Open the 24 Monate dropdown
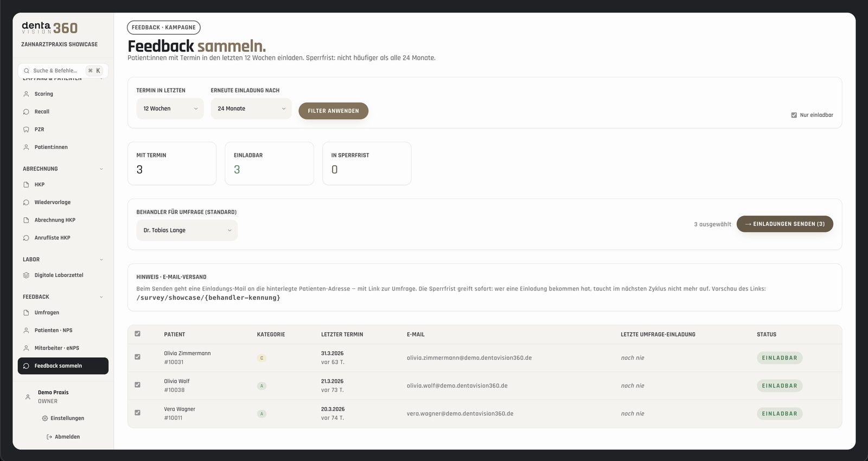 point(251,109)
